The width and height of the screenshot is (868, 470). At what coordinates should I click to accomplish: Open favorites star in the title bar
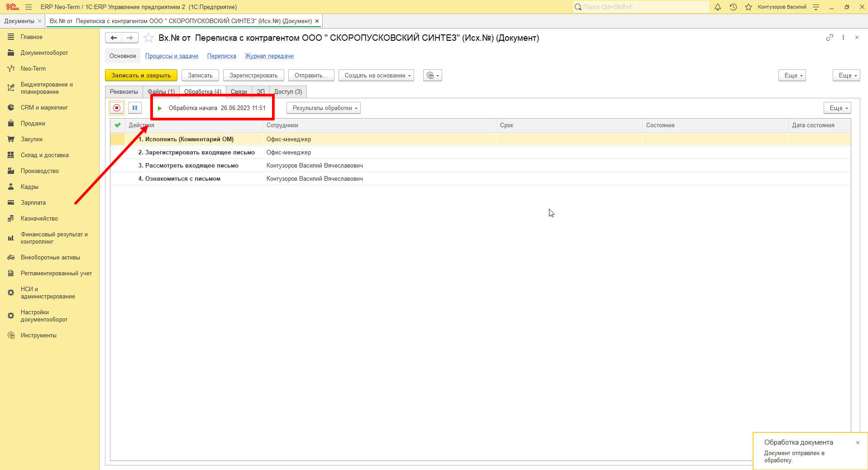[749, 7]
